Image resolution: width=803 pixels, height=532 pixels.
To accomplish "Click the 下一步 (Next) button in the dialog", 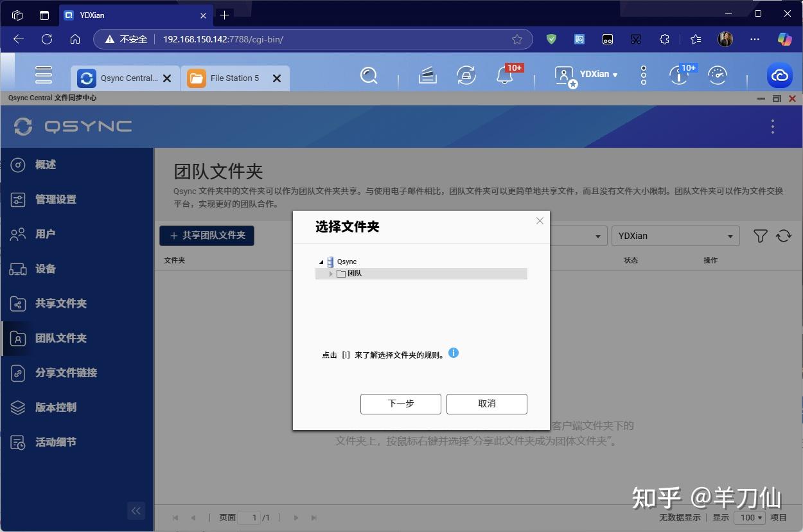I will point(400,404).
